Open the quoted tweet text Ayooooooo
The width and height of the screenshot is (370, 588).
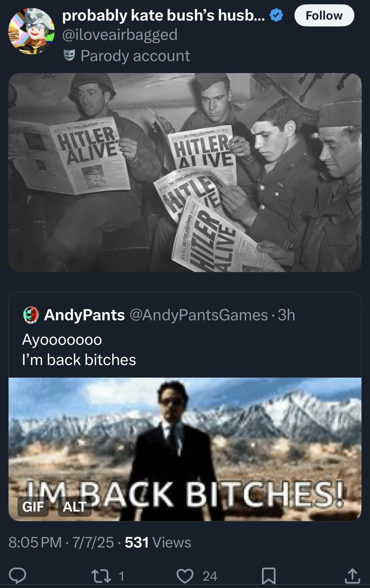(x=62, y=340)
